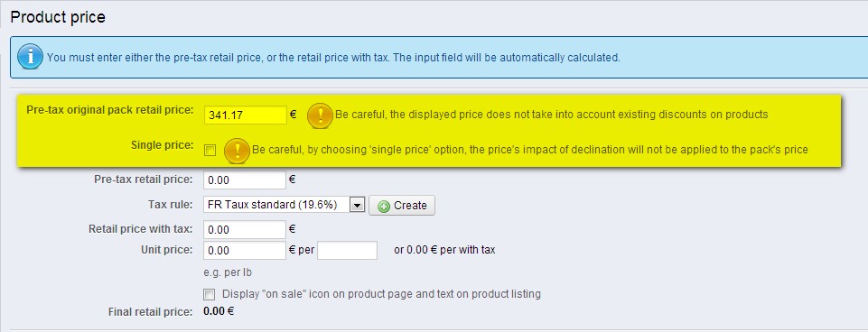Click the blue information icon
This screenshot has height=332, width=868.
pyautogui.click(x=30, y=57)
